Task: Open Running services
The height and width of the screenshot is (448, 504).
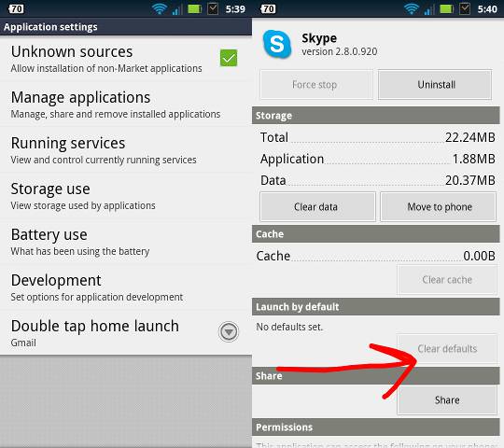Action: pos(126,149)
